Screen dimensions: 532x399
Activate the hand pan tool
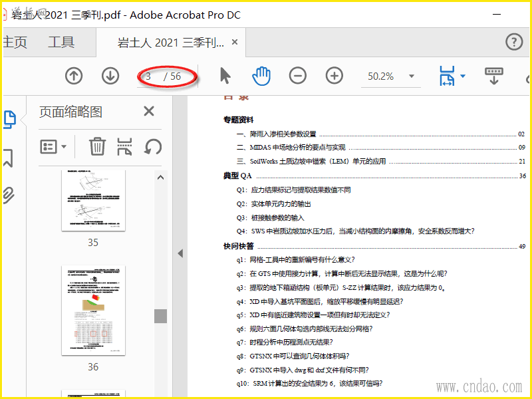tap(261, 76)
